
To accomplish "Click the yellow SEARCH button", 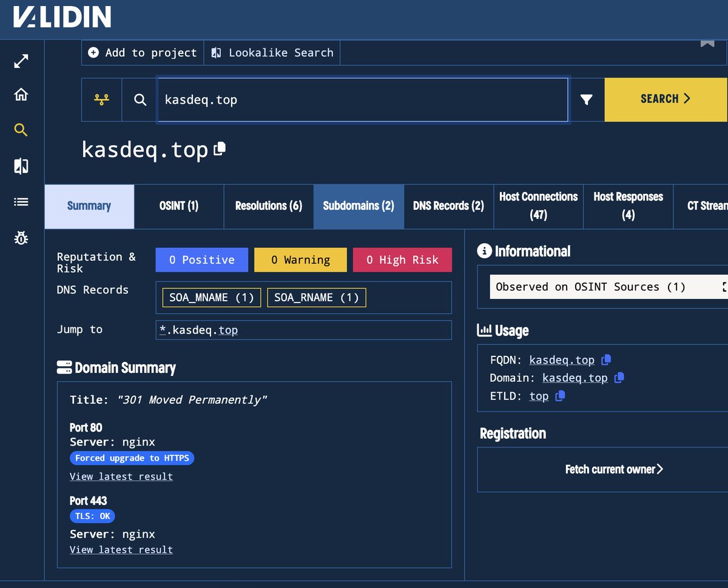I will pos(666,99).
